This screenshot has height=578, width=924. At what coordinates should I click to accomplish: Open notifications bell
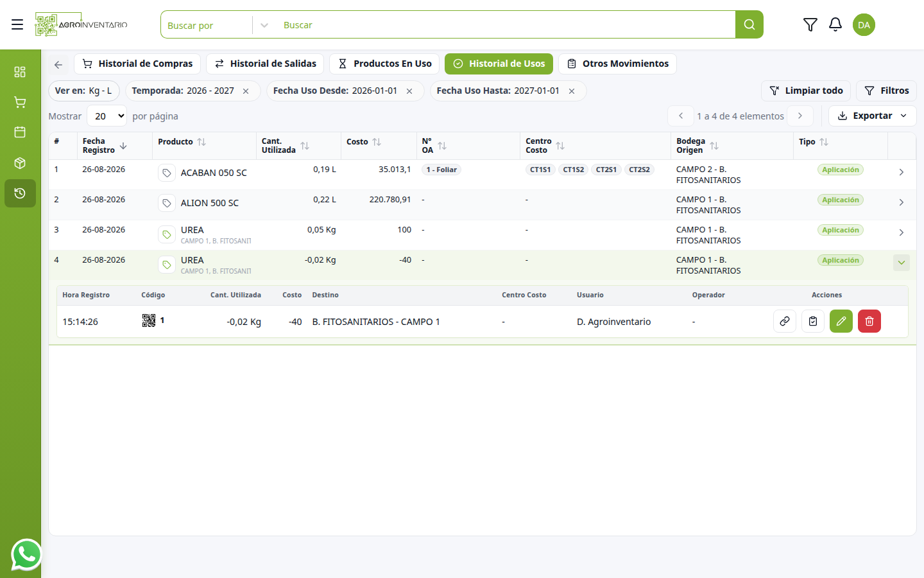tap(835, 24)
